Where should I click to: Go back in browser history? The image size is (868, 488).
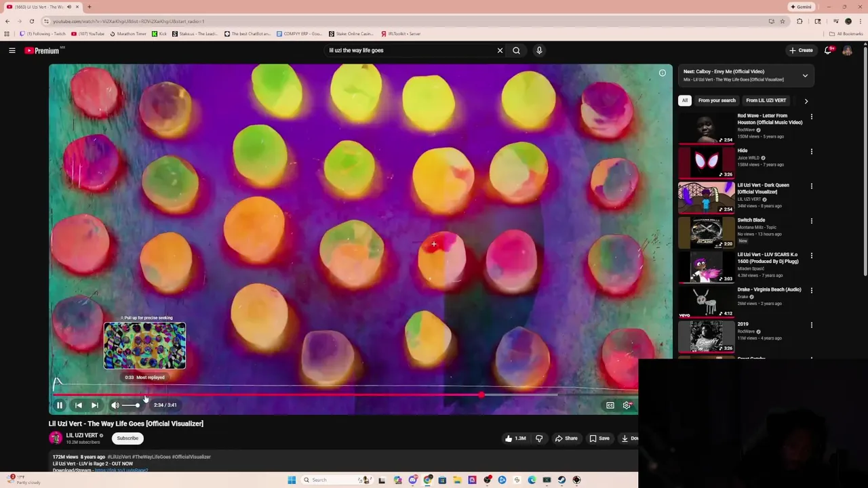(7, 21)
